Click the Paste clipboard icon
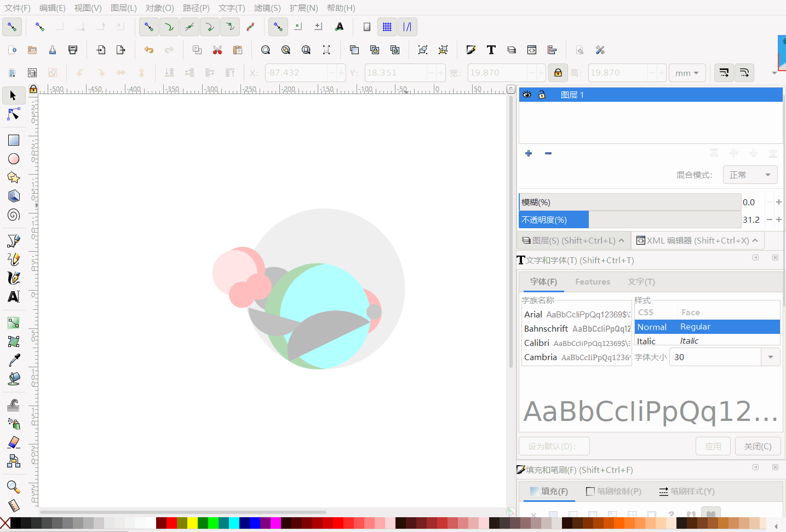Viewport: 786px width, 532px height. (x=238, y=50)
